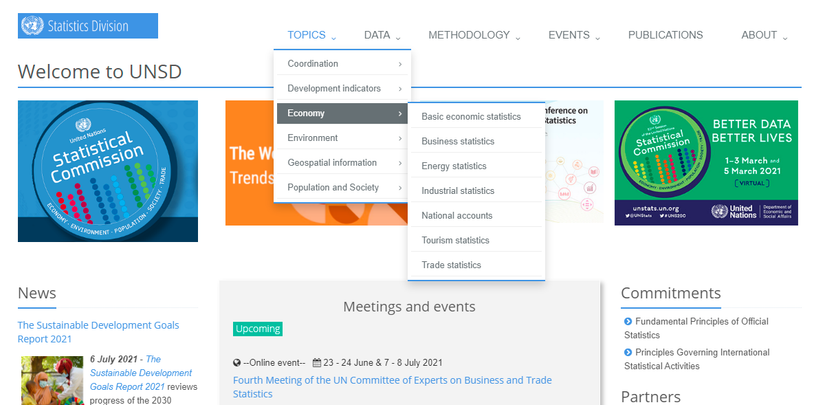Screen dimensions: 825x405
Task: Click the calendar icon beside event dates
Action: [x=316, y=362]
